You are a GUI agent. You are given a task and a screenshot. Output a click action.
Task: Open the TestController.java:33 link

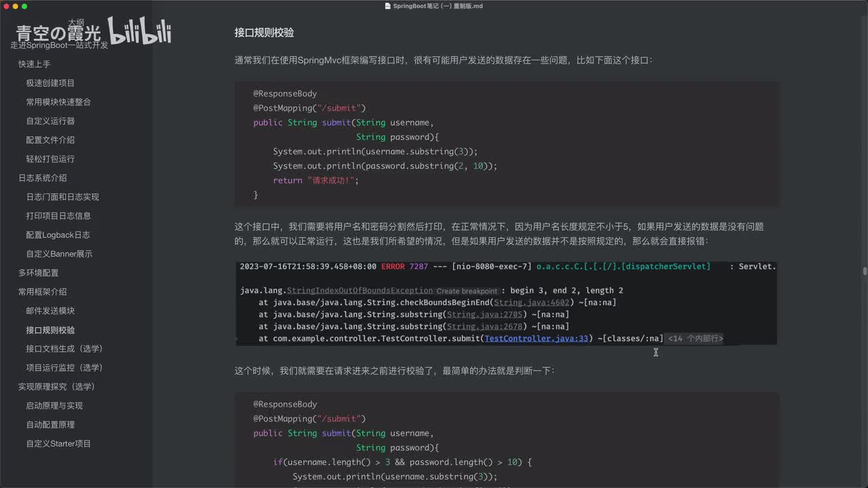[x=536, y=338]
